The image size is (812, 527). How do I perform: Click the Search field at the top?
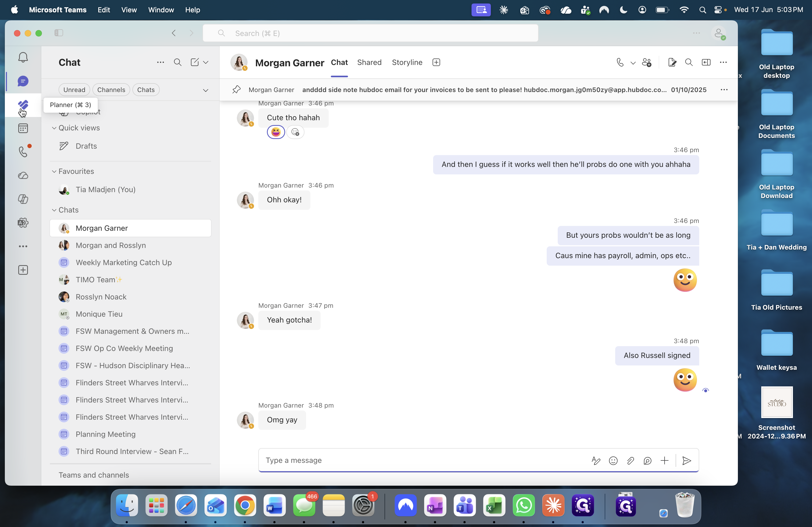tap(370, 33)
